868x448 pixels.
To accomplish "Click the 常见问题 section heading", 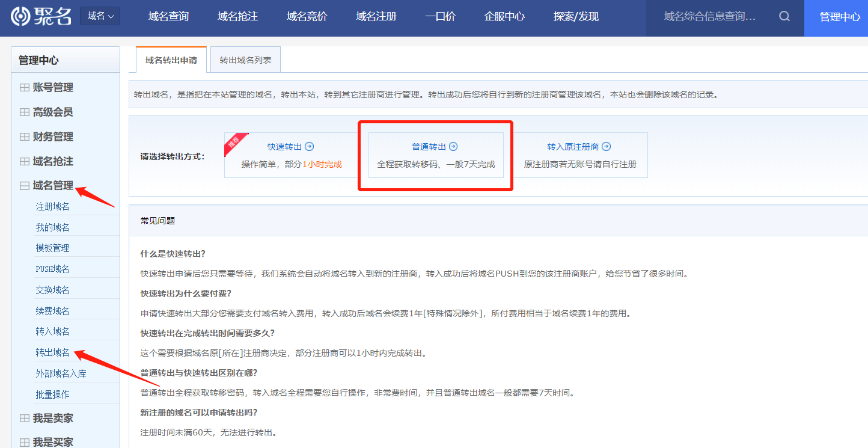I will click(x=157, y=221).
